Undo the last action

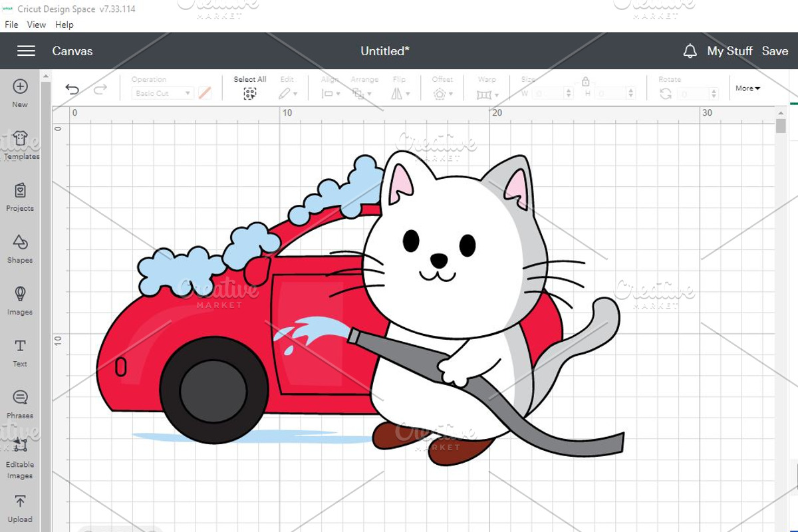[72, 90]
